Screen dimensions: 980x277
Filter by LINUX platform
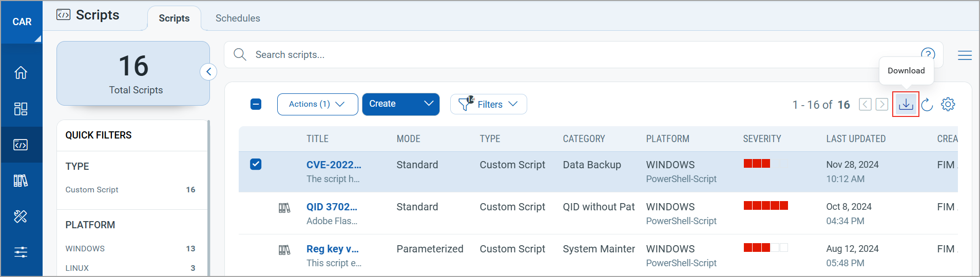tap(130, 268)
